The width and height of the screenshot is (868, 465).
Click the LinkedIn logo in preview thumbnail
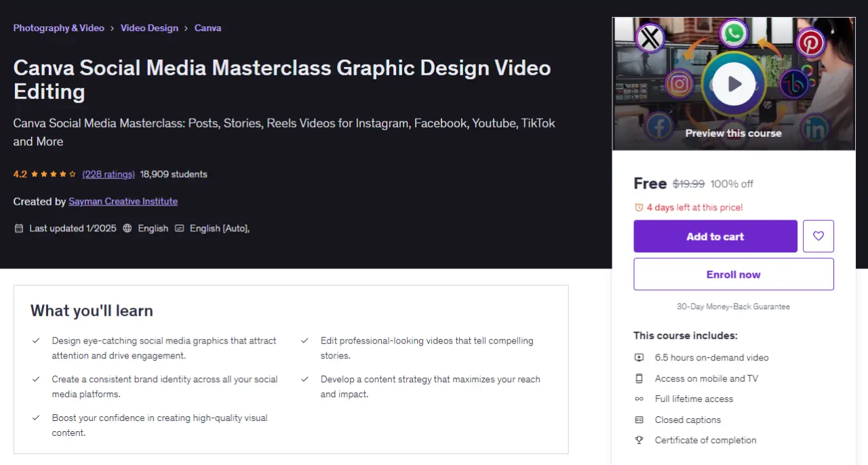pos(814,129)
